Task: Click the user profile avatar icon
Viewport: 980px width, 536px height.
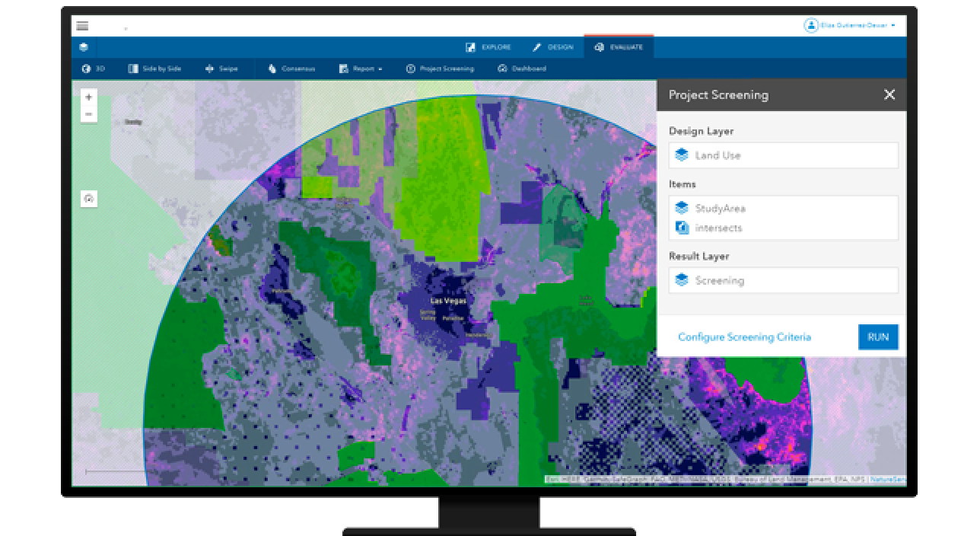Action: [811, 25]
